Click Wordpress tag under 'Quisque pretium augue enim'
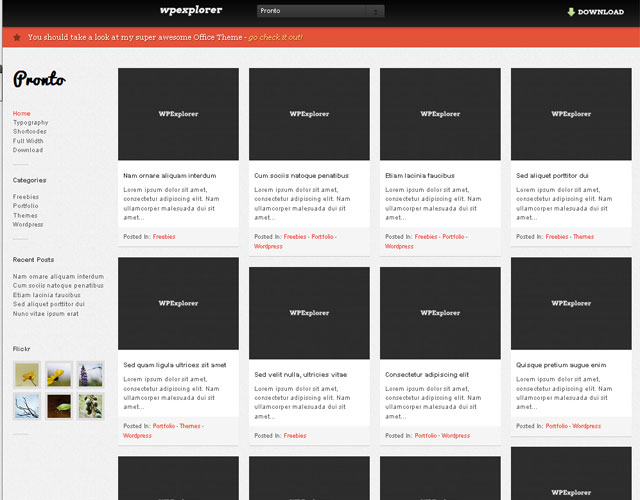This screenshot has height=500, width=640. point(587,426)
